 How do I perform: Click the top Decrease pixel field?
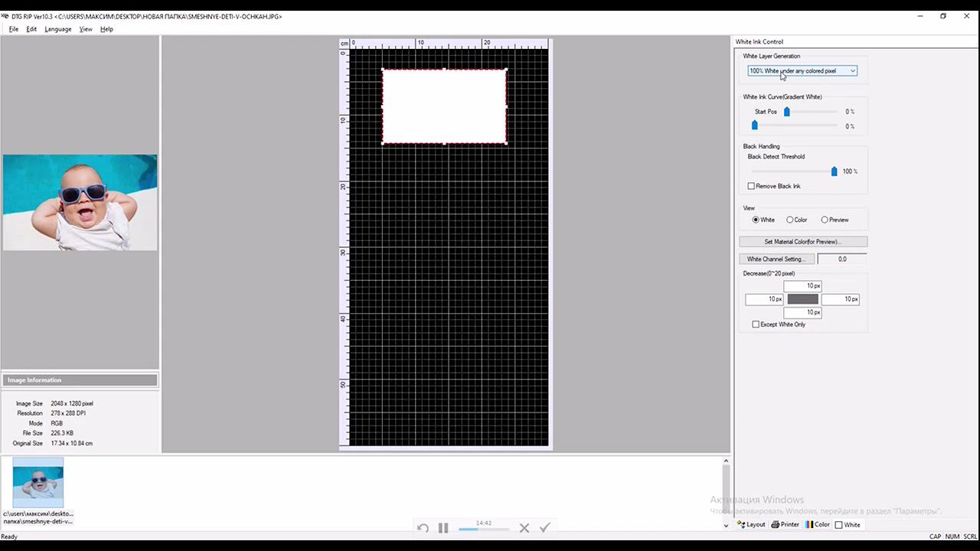(x=802, y=286)
